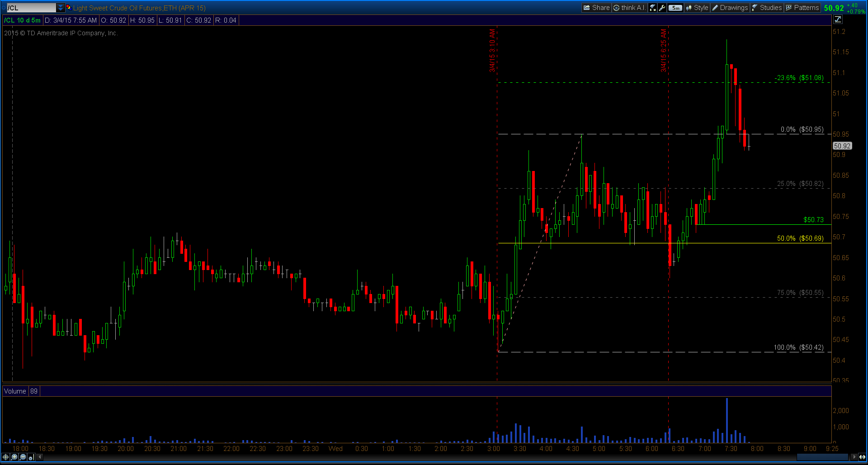Click the close price C: 50.92 readout
Image resolution: width=868 pixels, height=465 pixels.
click(x=198, y=20)
